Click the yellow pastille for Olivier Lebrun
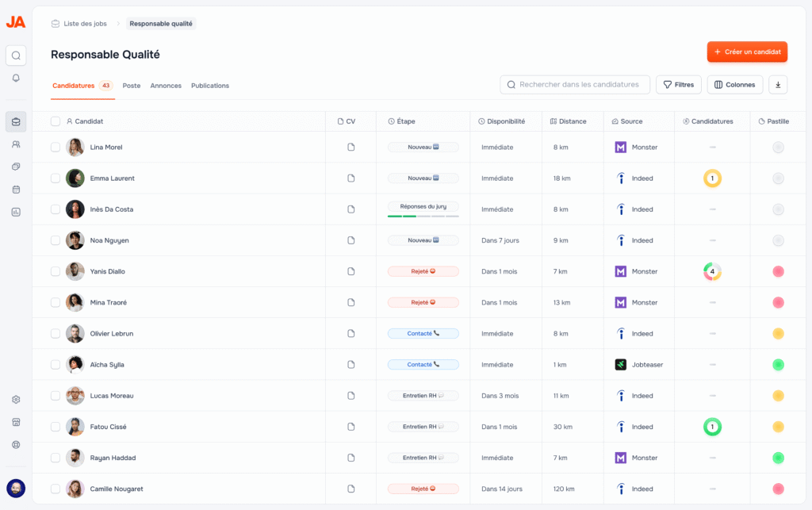Viewport: 812px width, 510px height. [778, 333]
